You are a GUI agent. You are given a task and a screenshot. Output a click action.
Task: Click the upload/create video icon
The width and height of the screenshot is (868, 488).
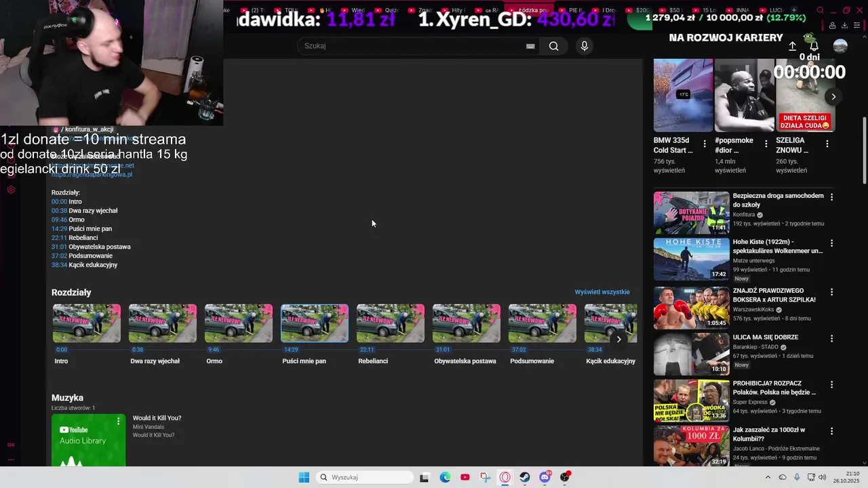(x=792, y=46)
